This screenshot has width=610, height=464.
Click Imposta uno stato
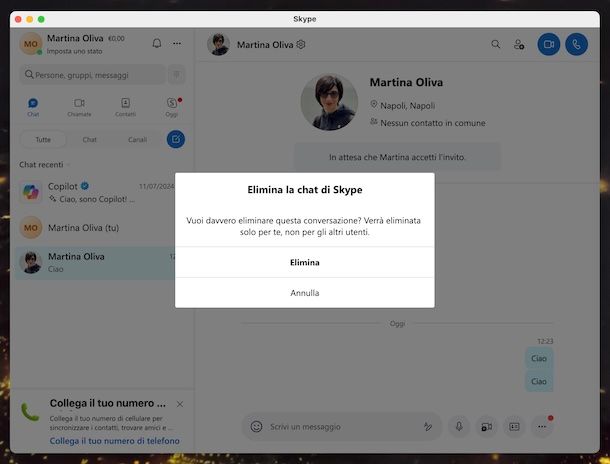point(74,51)
